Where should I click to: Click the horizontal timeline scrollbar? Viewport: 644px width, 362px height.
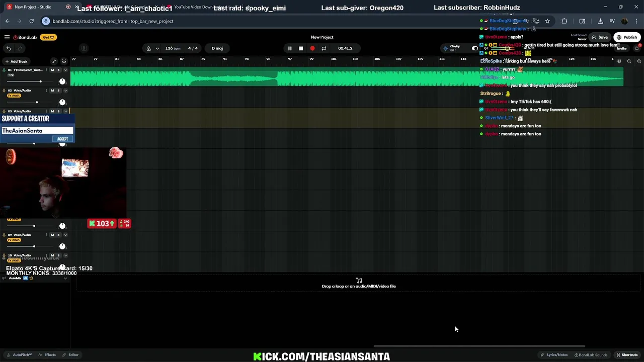pyautogui.click(x=479, y=346)
